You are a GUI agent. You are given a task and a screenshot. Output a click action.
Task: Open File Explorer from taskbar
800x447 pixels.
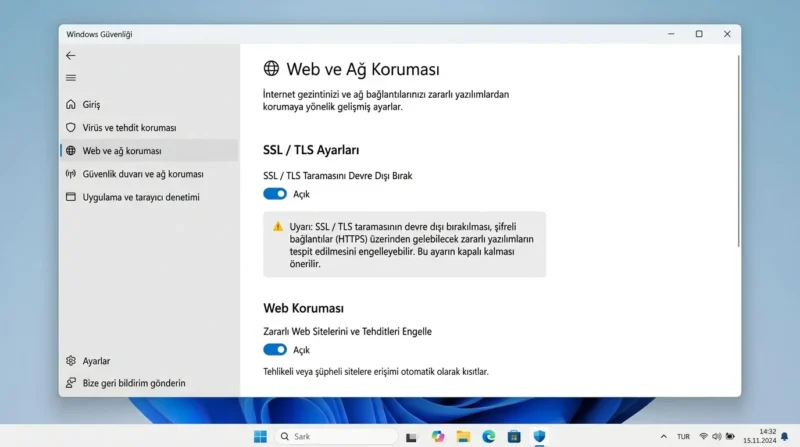(x=463, y=436)
